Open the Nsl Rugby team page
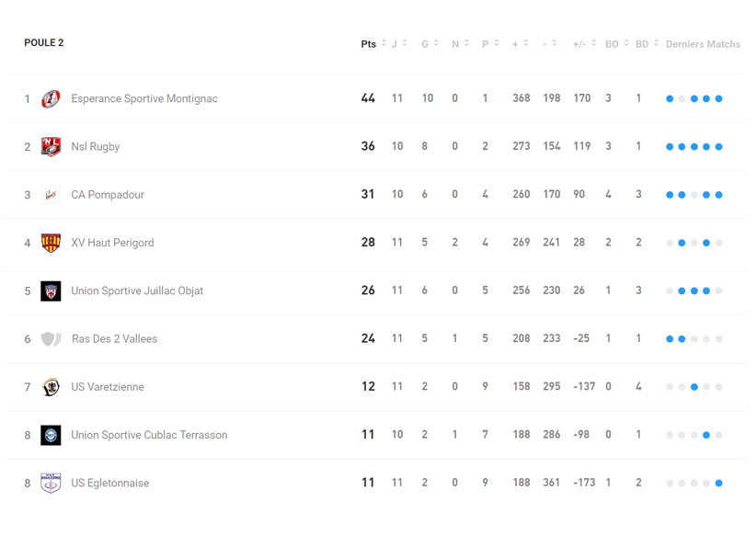The height and width of the screenshot is (547, 756). tap(96, 147)
